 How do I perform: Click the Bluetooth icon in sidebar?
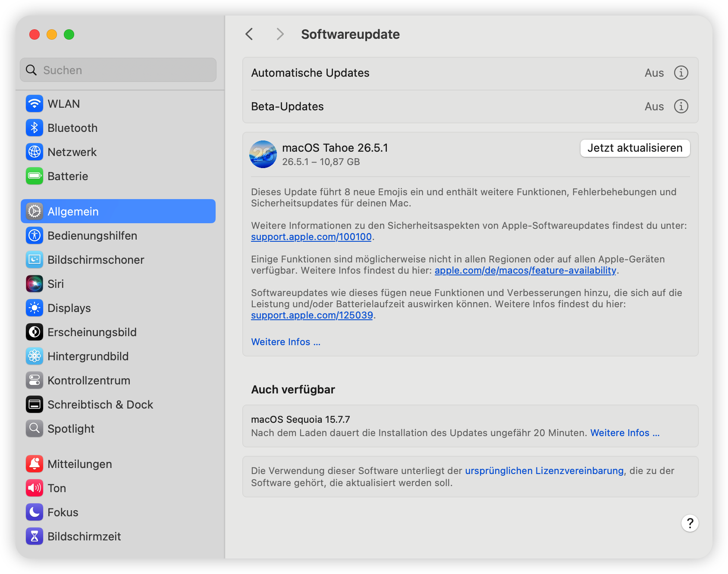pyautogui.click(x=35, y=128)
